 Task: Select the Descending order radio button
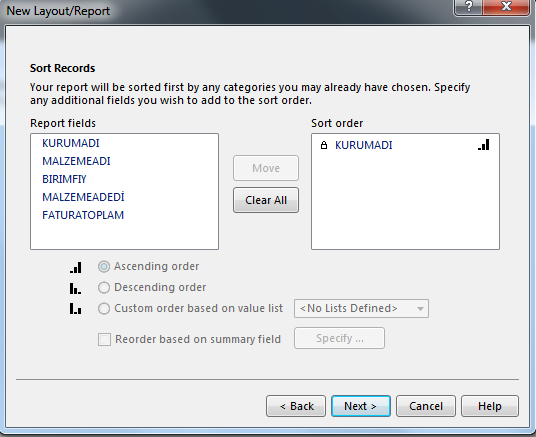coord(104,288)
